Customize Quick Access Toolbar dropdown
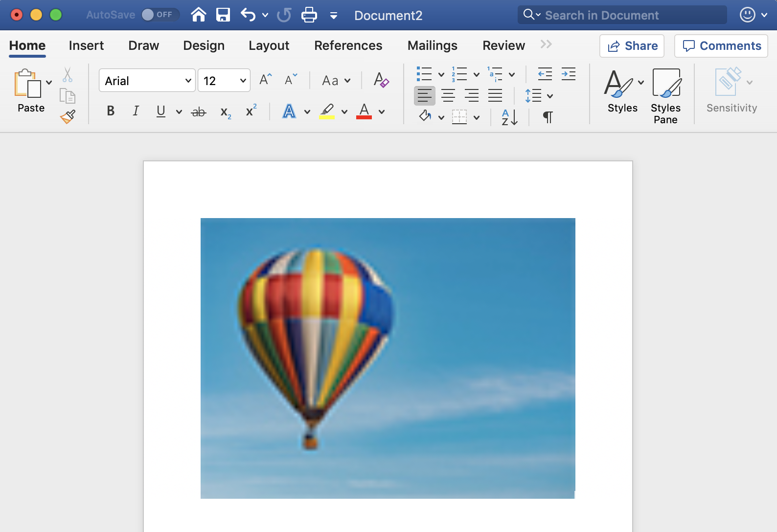This screenshot has width=777, height=532. point(334,16)
